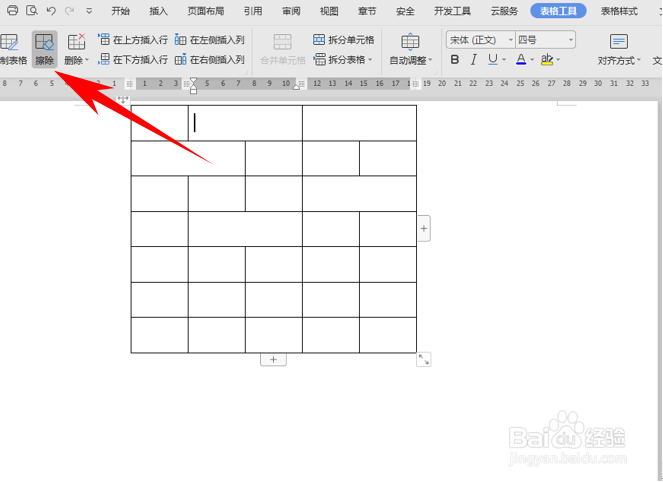Undo the last action
The image size is (663, 482).
tap(51, 11)
